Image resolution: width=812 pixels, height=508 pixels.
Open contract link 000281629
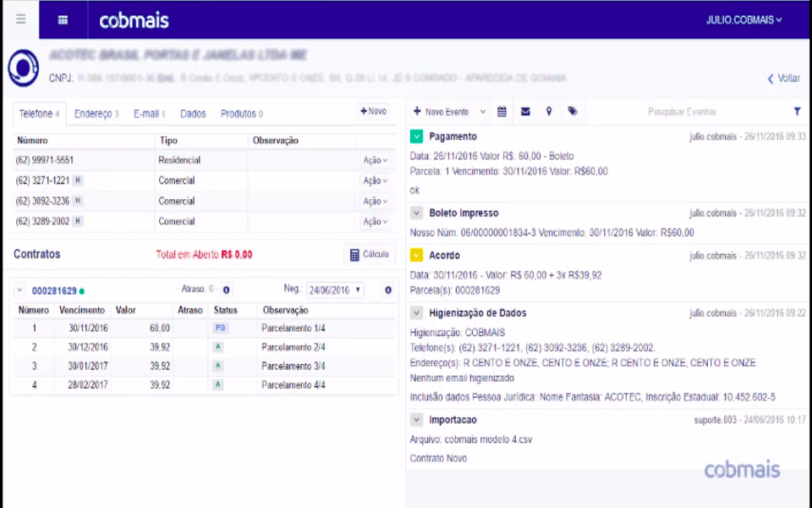point(54,290)
